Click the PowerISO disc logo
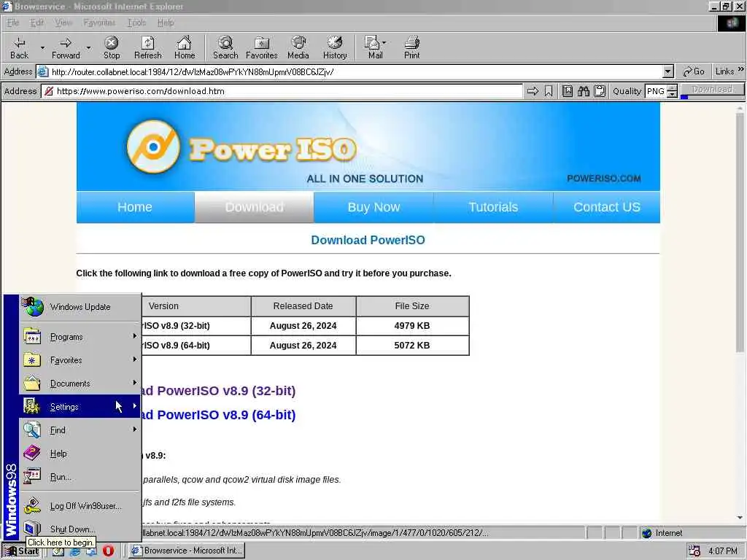 (x=153, y=147)
